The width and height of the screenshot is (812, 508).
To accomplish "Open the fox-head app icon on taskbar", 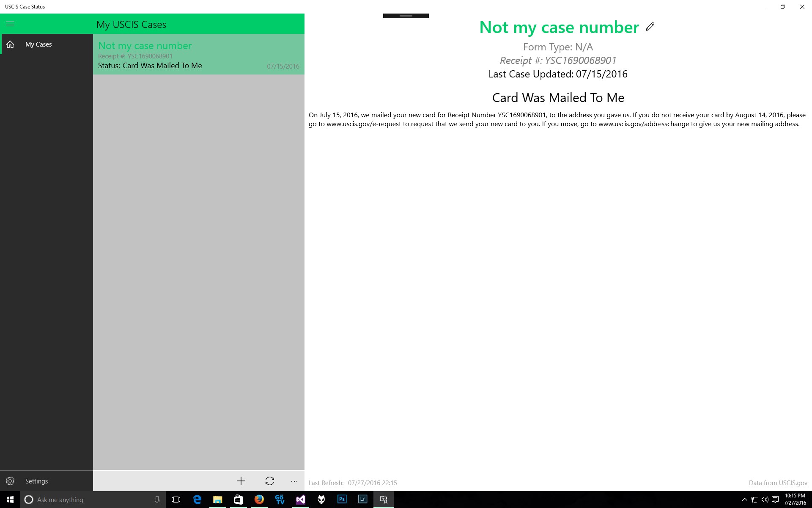I will 321,500.
